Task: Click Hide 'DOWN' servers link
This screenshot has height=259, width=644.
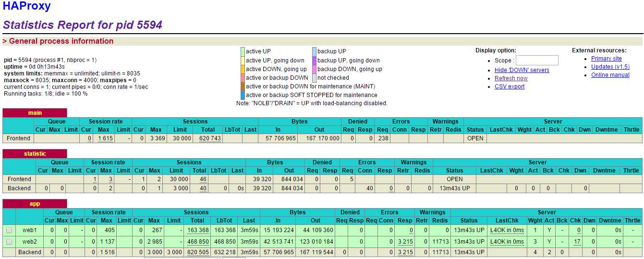Action: pos(522,70)
